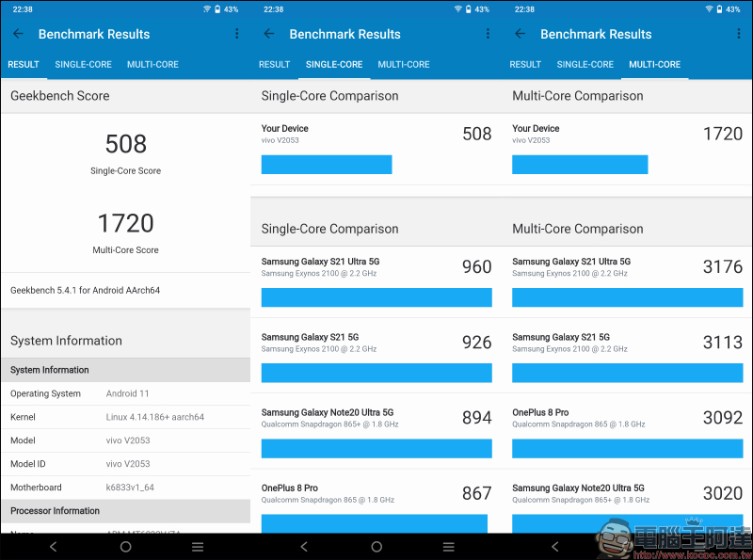This screenshot has height=560, width=753.
Task: Tap back arrow in first Benchmark Results screen
Action: tap(18, 34)
